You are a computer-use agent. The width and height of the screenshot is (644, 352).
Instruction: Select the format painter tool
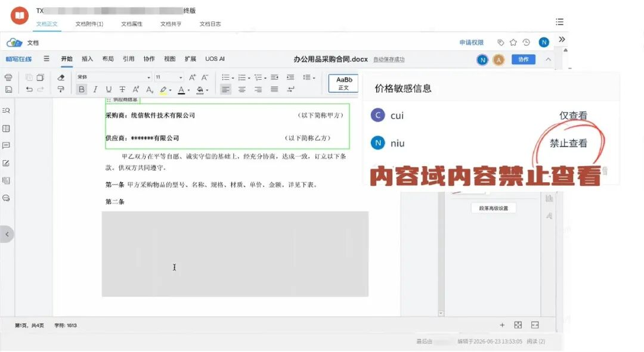[61, 89]
